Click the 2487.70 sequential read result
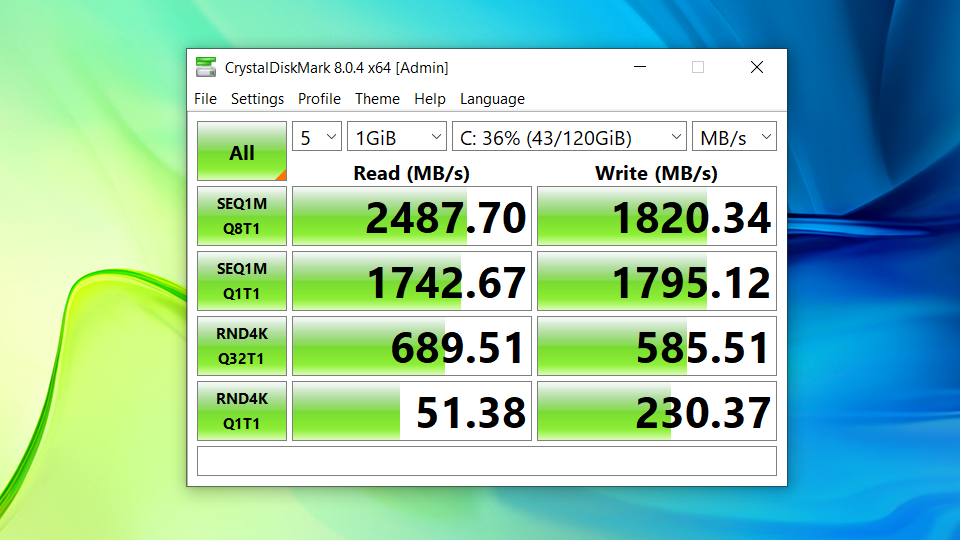 coord(412,216)
